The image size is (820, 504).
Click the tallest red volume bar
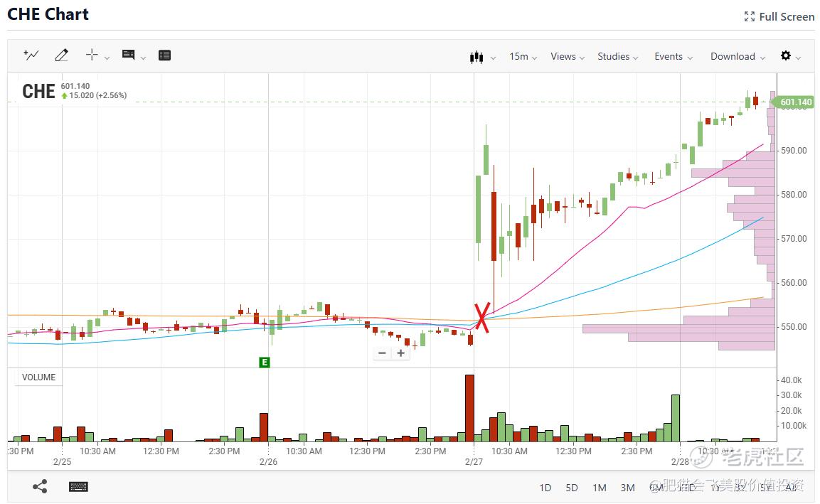tap(469, 408)
